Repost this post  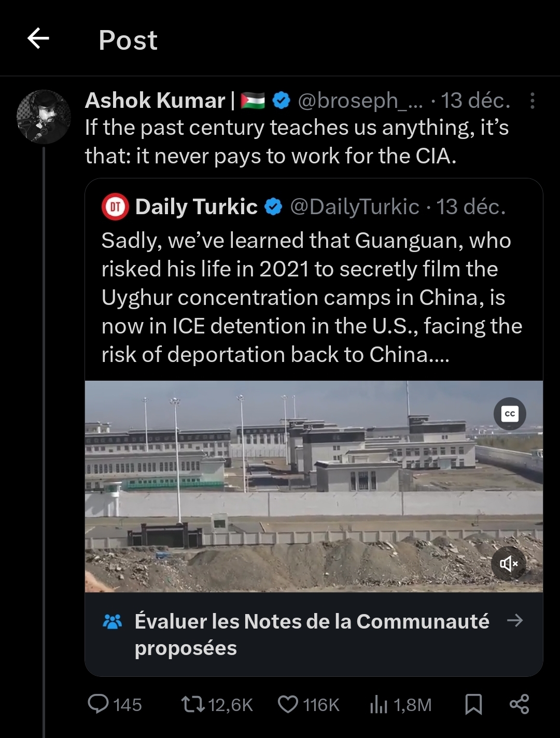(193, 704)
